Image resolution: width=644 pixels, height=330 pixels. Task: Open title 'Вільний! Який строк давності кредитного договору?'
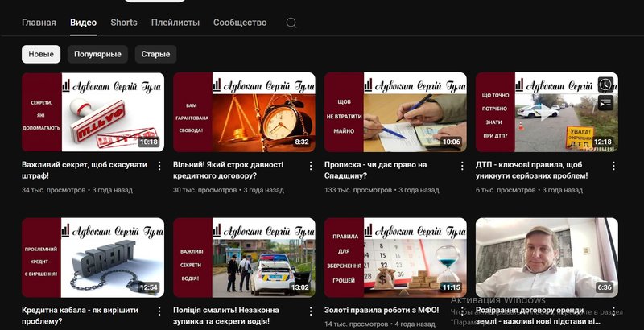pyautogui.click(x=229, y=171)
